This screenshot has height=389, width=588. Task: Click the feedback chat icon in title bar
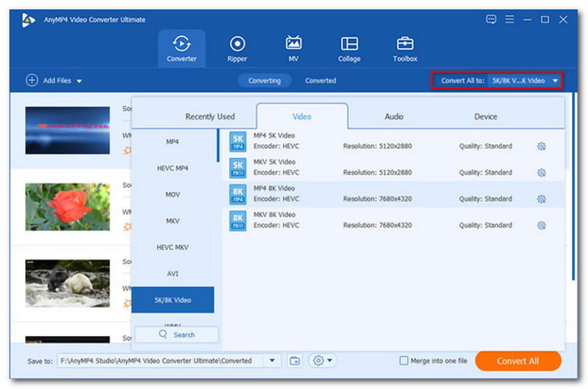pos(492,19)
